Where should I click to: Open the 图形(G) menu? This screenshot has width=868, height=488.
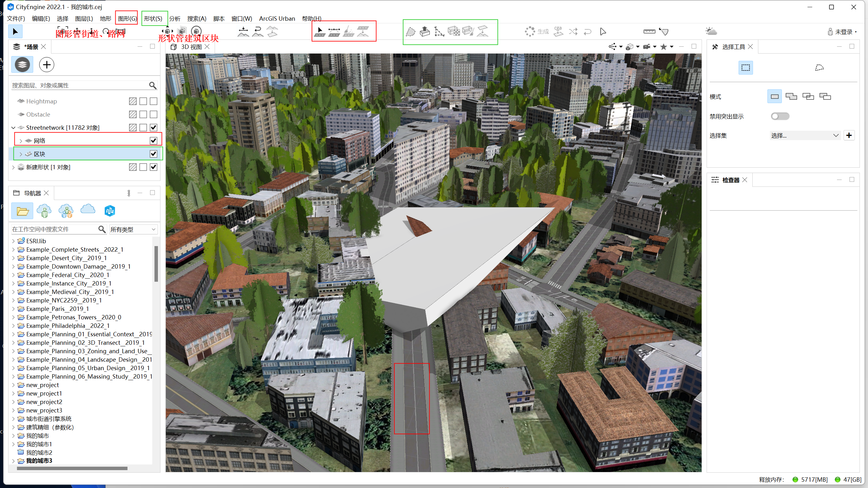(127, 18)
